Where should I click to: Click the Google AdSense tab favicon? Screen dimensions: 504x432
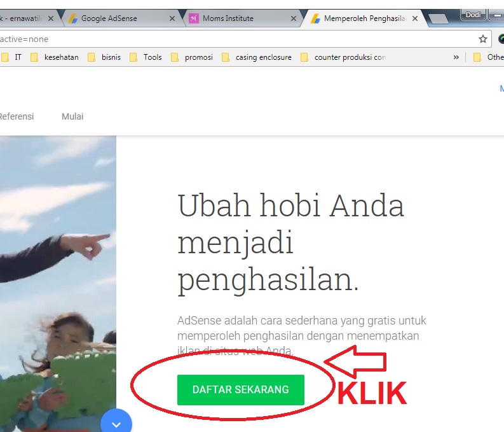[x=72, y=18]
